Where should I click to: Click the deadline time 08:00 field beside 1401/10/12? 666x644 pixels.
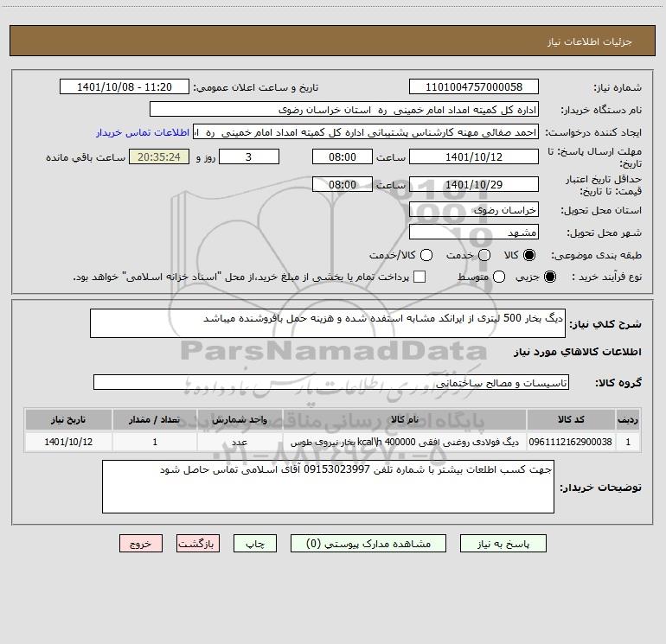pos(343,157)
